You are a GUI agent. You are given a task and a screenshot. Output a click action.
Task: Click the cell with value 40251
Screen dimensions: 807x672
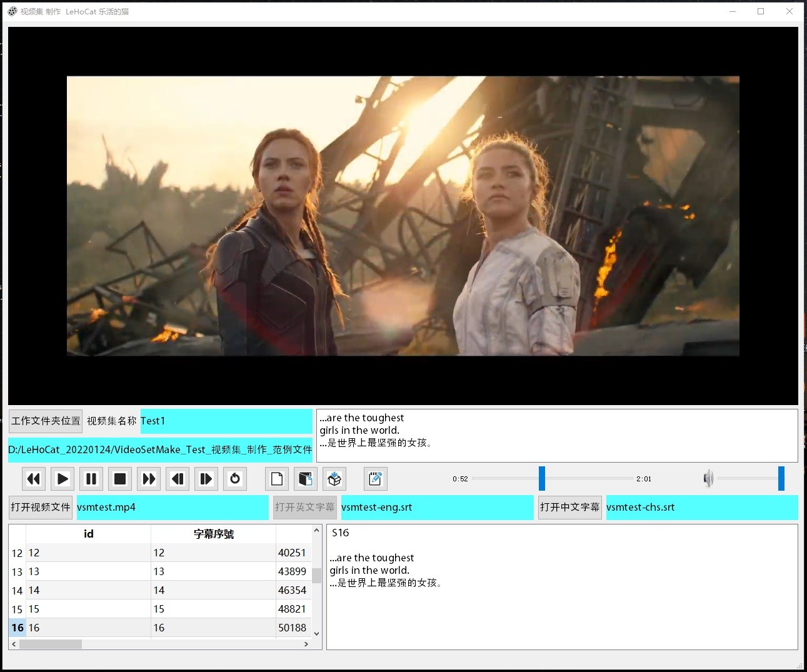(x=293, y=553)
